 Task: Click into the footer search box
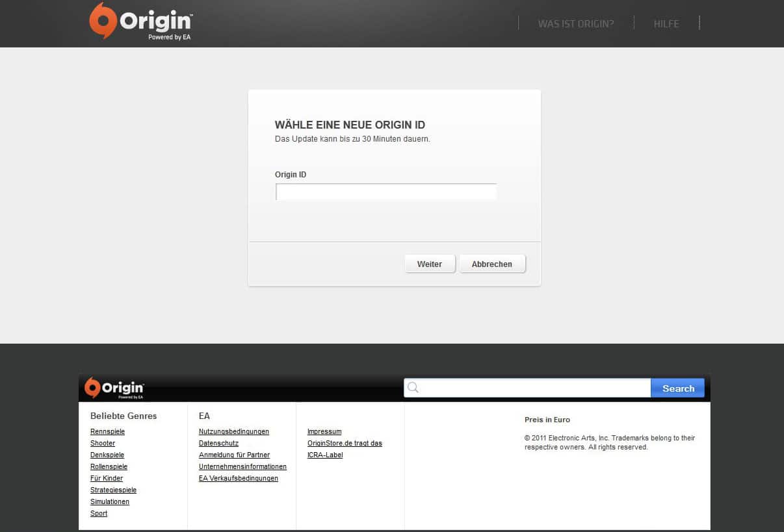[533, 388]
